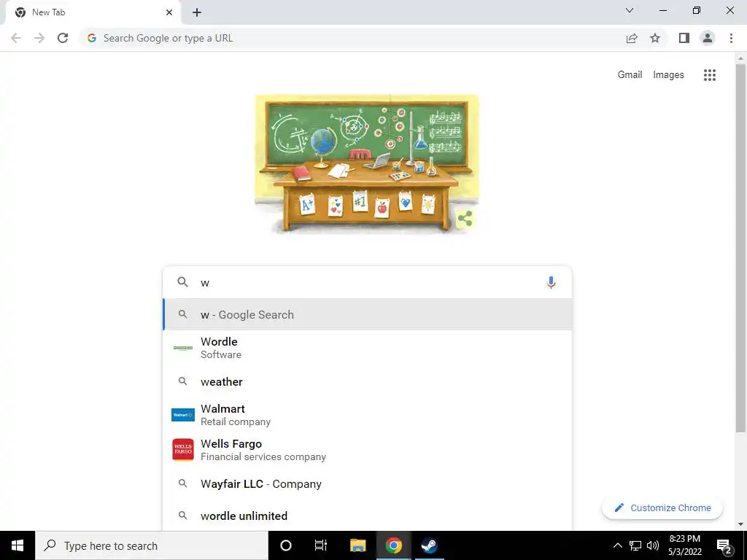This screenshot has width=747, height=560.
Task: Open the tab search chevron
Action: pyautogui.click(x=630, y=10)
